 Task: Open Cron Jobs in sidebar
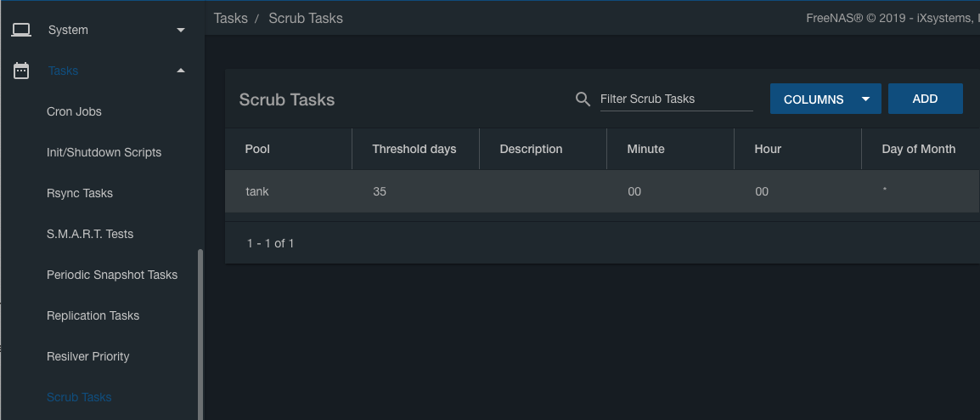coord(74,111)
